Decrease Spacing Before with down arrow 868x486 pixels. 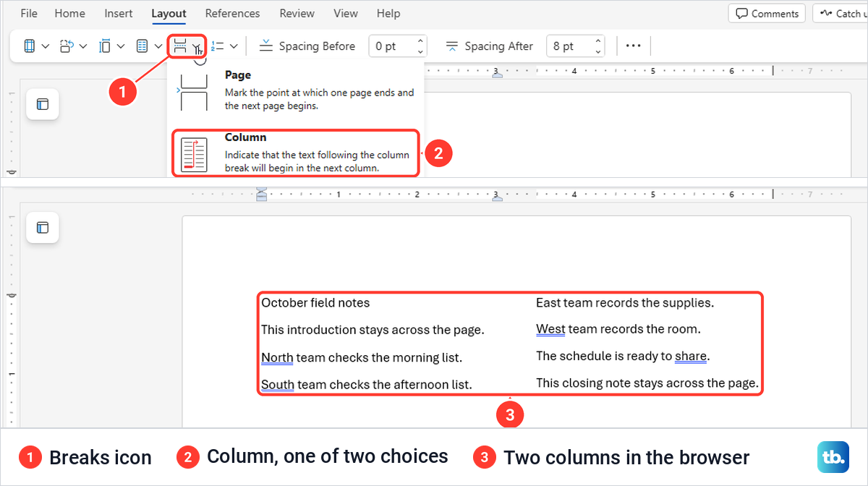click(x=420, y=52)
